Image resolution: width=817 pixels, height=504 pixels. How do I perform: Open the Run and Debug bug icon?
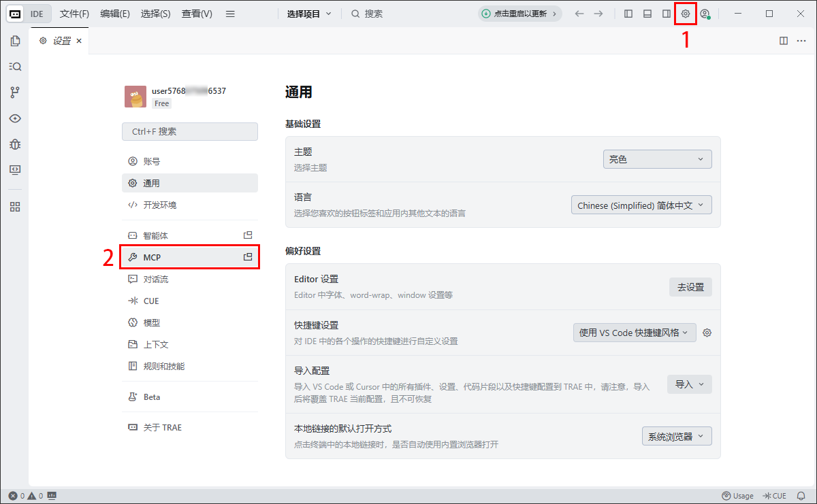coord(14,144)
